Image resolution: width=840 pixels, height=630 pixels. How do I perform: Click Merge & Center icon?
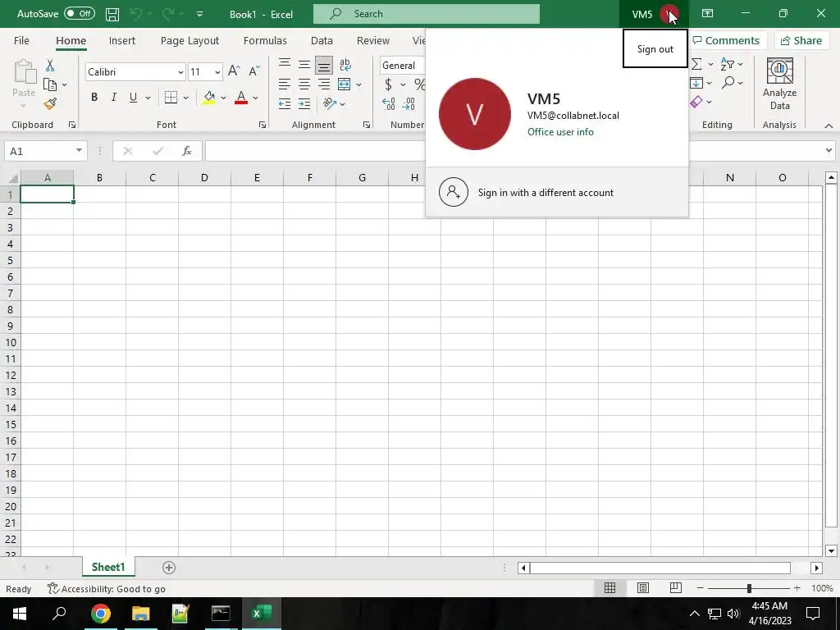click(x=344, y=84)
